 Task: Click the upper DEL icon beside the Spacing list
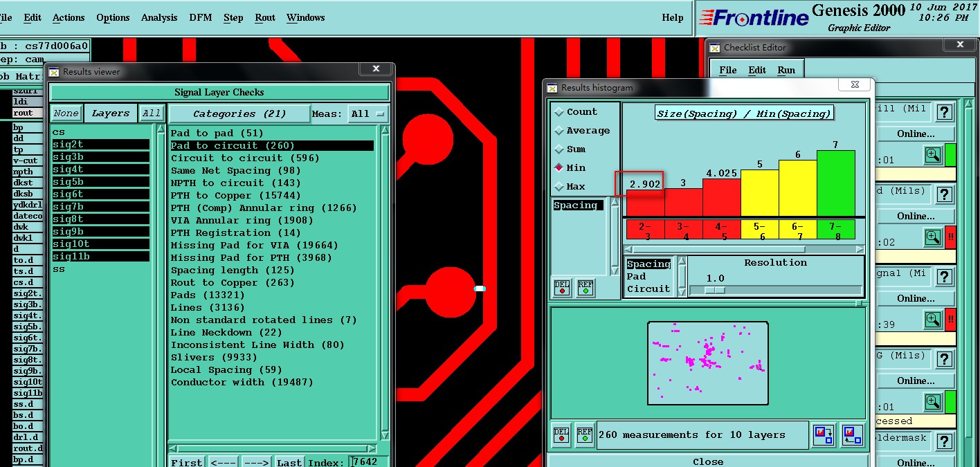(561, 288)
